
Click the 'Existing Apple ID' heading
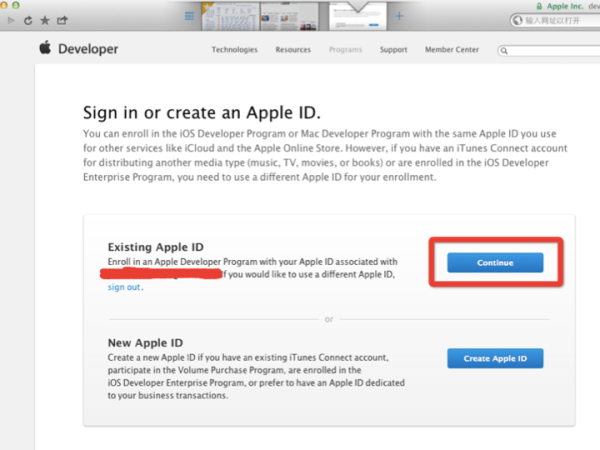(x=156, y=247)
